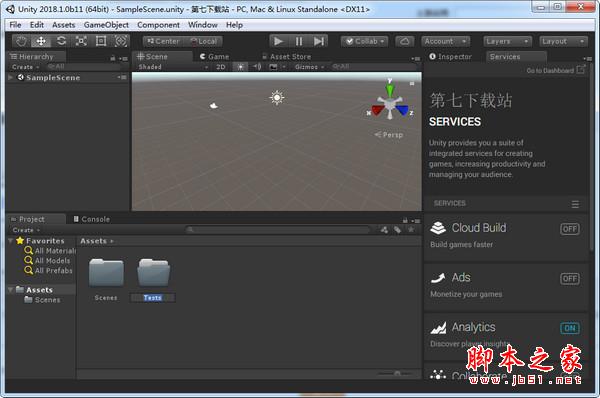The image size is (600, 398).
Task: Select All Materials favorite search
Action: pos(50,251)
